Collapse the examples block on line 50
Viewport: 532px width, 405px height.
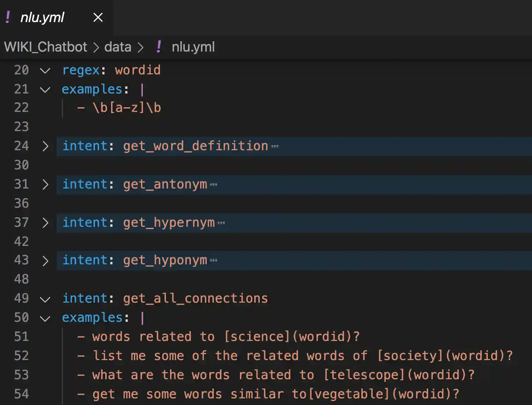click(x=45, y=318)
